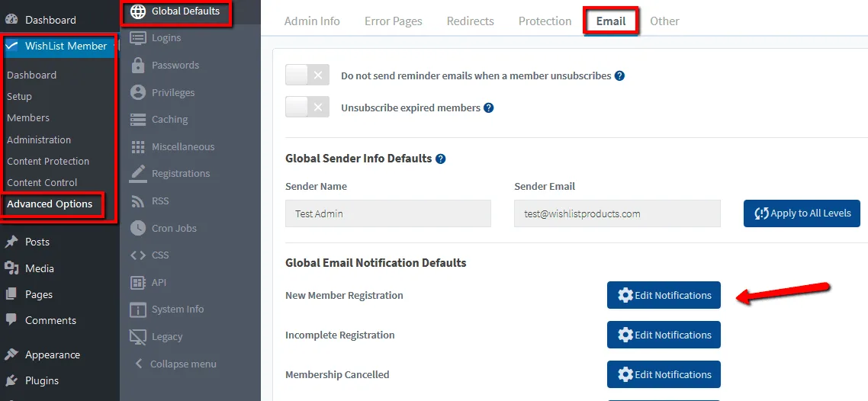Click the Sender Email input field
The image size is (868, 401).
[x=617, y=213]
